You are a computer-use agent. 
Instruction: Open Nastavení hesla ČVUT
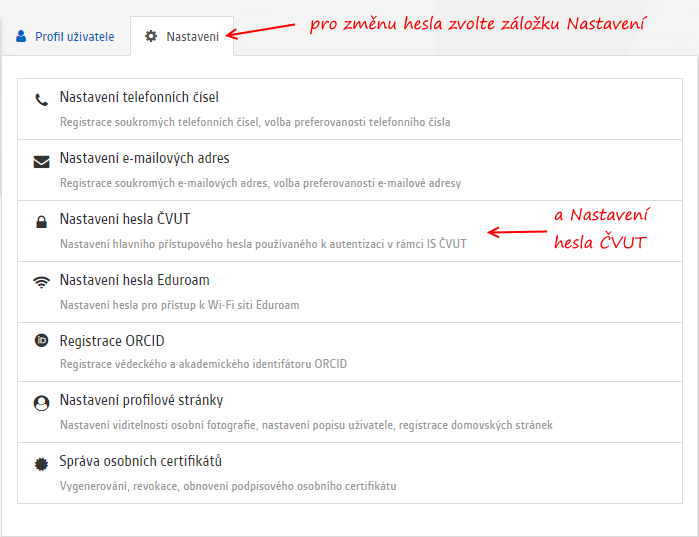(x=350, y=231)
